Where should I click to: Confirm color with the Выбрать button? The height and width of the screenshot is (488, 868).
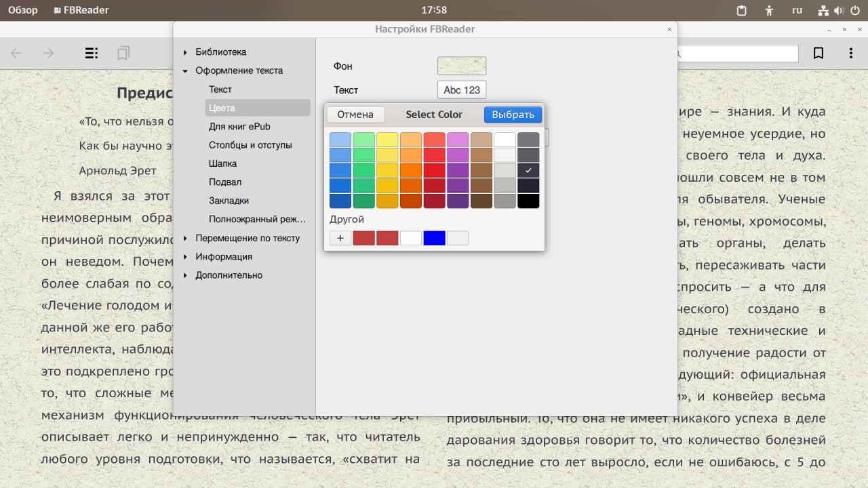pos(513,115)
